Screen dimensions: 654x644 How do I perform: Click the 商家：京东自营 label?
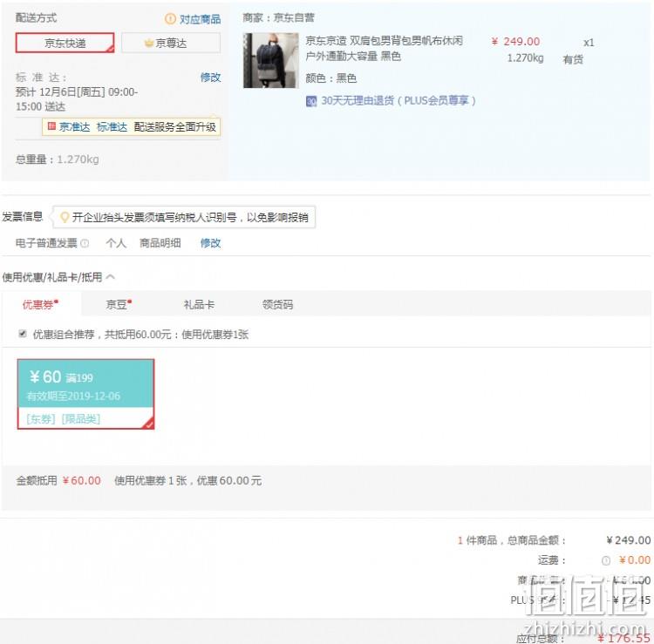click(x=278, y=18)
